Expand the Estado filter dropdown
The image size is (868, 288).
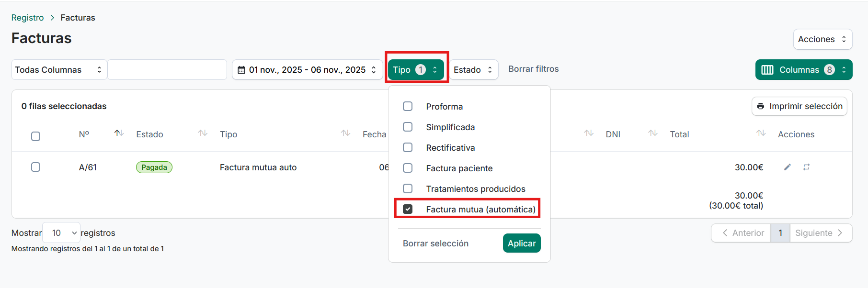point(473,70)
